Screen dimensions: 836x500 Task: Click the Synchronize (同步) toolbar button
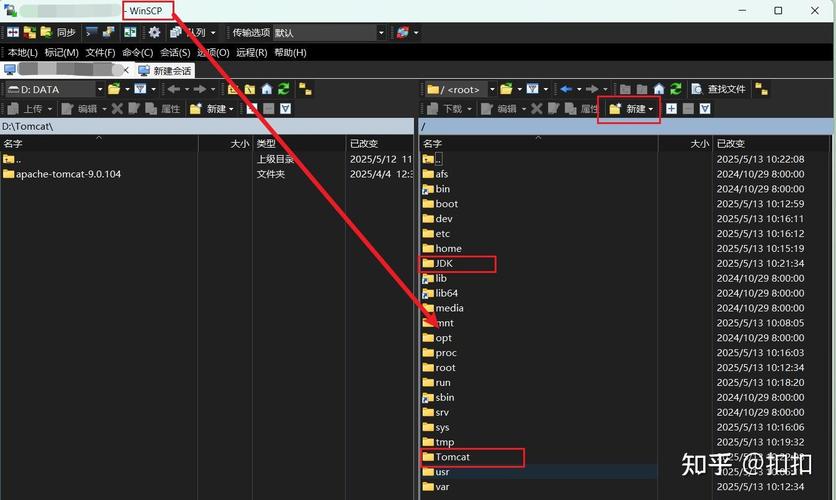[58, 33]
